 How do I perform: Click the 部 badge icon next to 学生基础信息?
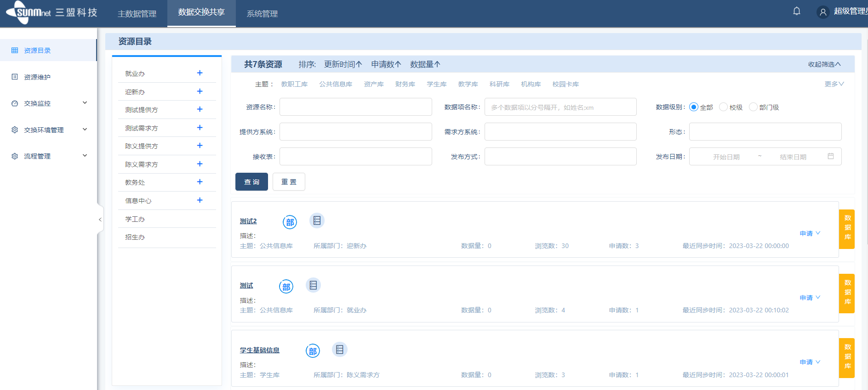pyautogui.click(x=313, y=351)
